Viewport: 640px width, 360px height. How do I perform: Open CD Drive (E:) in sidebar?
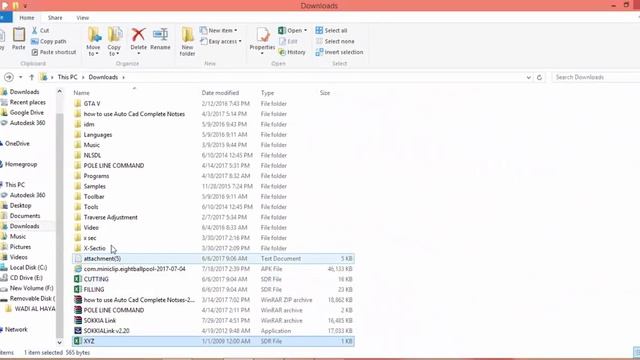26,278
